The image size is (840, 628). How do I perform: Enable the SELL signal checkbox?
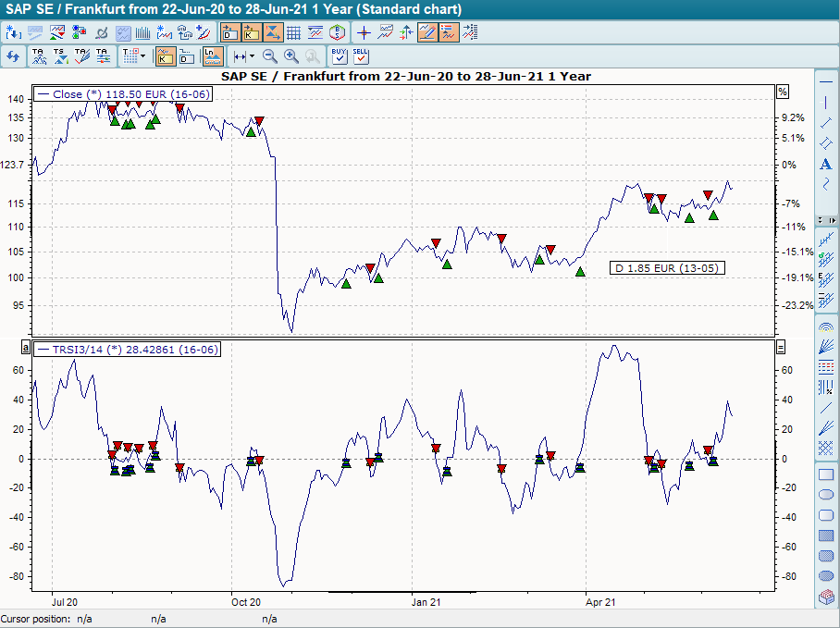point(359,58)
